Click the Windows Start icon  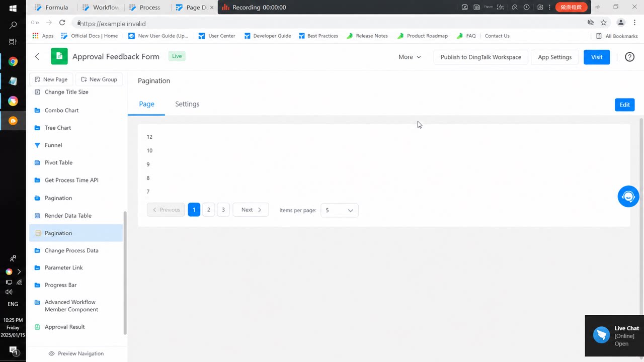pyautogui.click(x=13, y=8)
